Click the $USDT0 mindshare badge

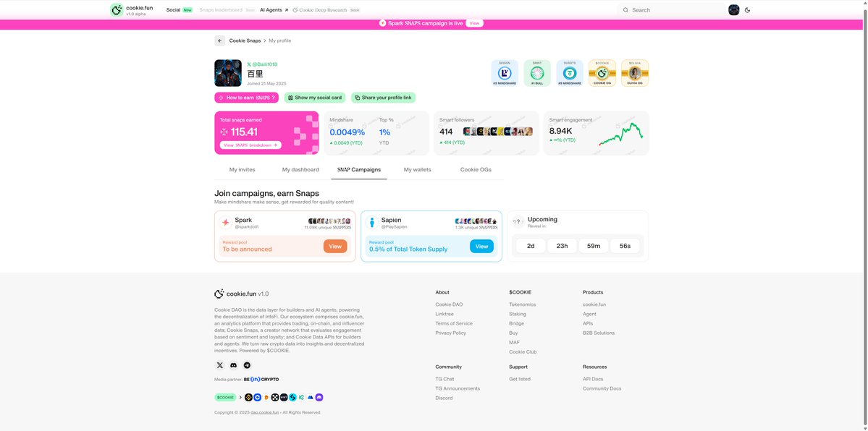coord(570,73)
